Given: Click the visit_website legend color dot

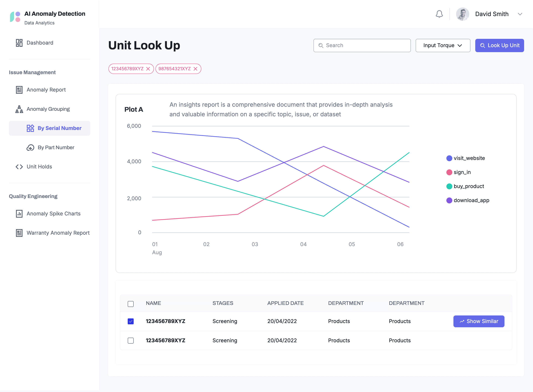Looking at the screenshot, I should point(449,158).
